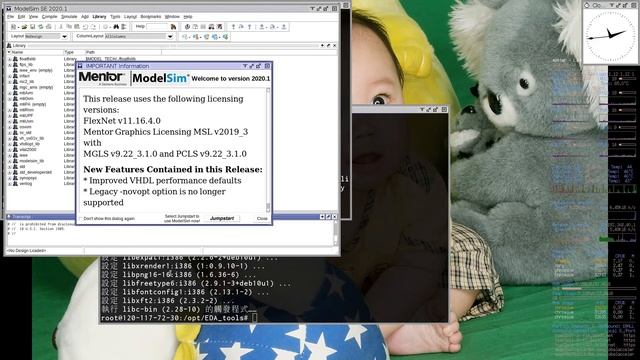
Task: Click the synopsys library icon
Action: point(16,178)
